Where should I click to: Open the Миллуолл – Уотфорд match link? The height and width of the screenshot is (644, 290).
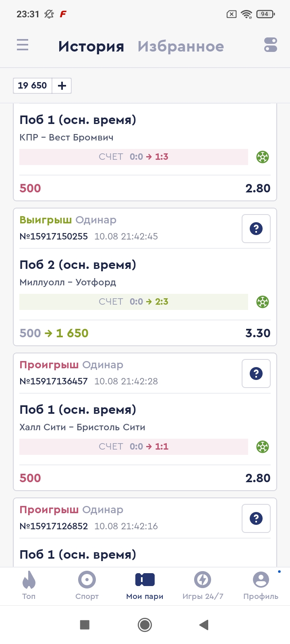click(x=68, y=282)
